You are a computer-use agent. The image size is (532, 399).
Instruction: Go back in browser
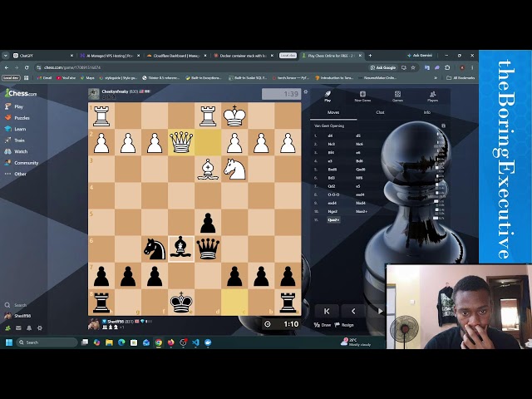click(x=7, y=67)
